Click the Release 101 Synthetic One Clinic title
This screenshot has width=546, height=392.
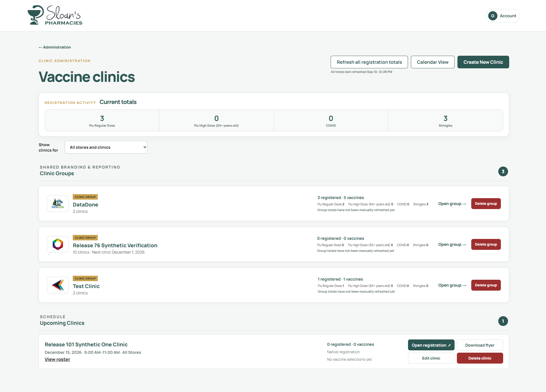[x=86, y=345]
